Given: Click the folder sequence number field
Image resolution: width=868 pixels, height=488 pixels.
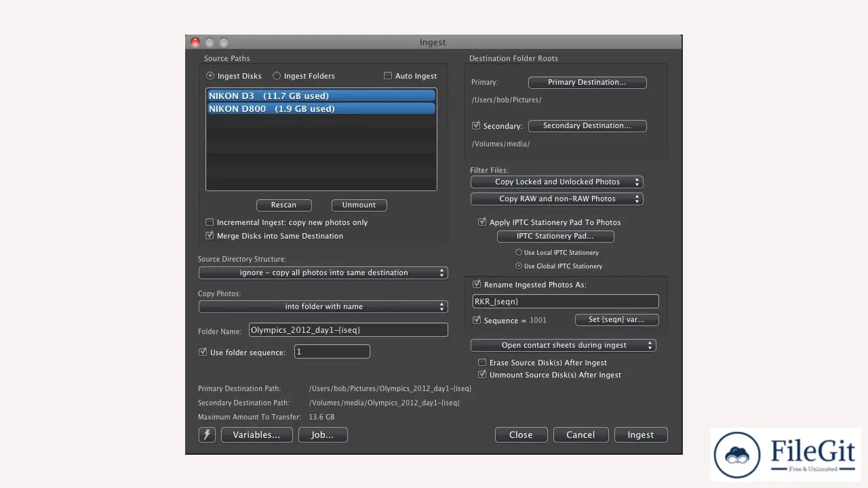Looking at the screenshot, I should tap(332, 352).
